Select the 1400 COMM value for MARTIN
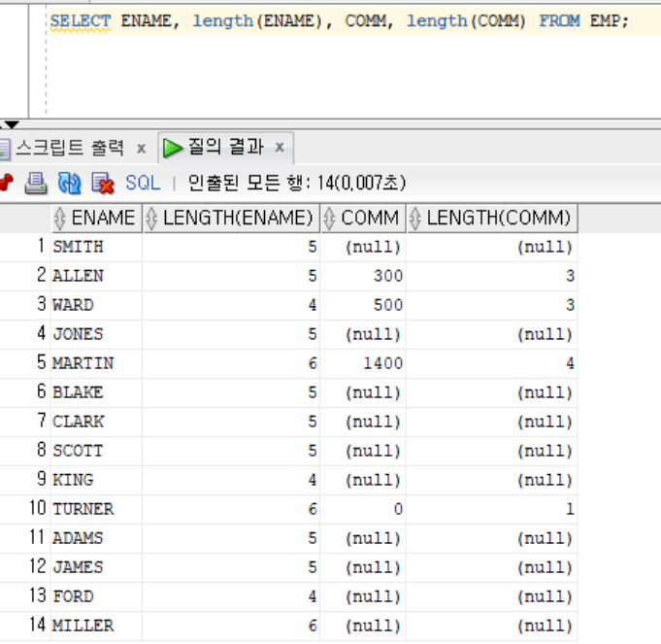Image resolution: width=661 pixels, height=644 pixels. point(382,363)
